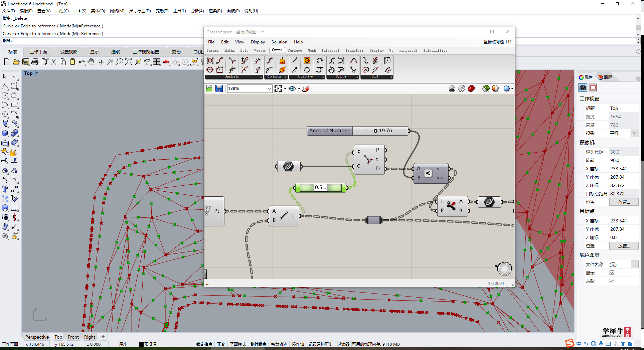The width and height of the screenshot is (644, 350).
Task: Click the 目标点 位置 放置... button
Action: click(624, 246)
